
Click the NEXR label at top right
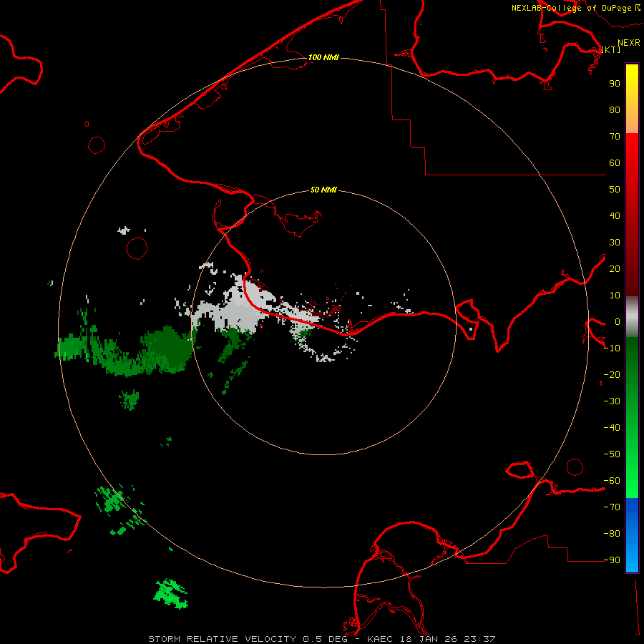[629, 43]
